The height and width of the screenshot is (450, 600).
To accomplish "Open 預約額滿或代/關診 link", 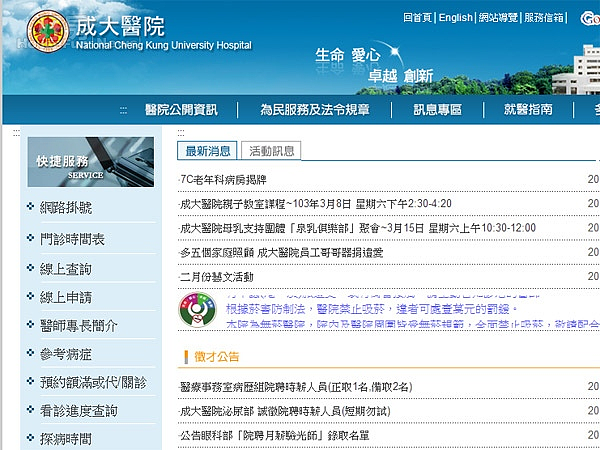I will pos(93,382).
